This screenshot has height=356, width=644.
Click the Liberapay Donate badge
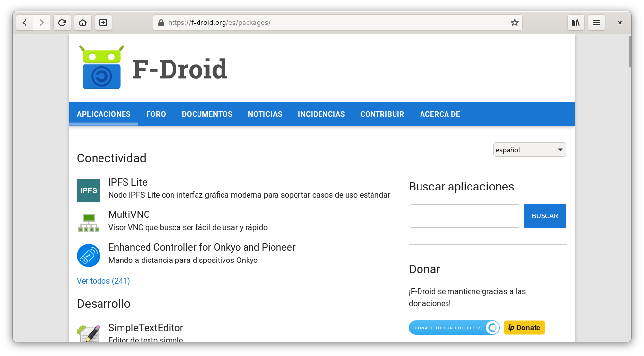[x=524, y=328]
